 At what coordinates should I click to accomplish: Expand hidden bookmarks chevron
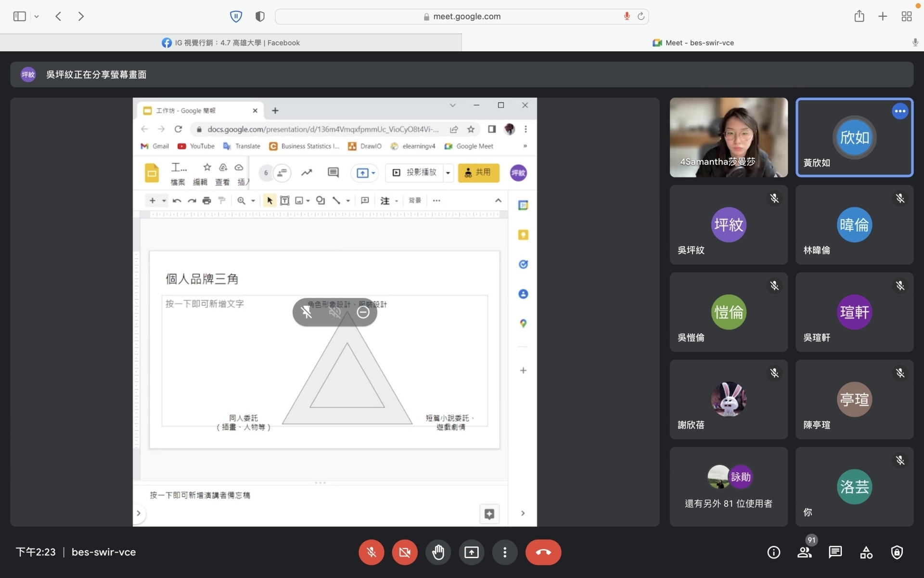tap(525, 146)
